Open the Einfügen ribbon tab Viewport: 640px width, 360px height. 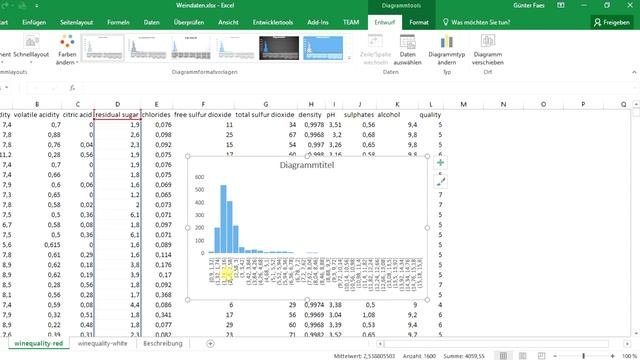tap(34, 22)
